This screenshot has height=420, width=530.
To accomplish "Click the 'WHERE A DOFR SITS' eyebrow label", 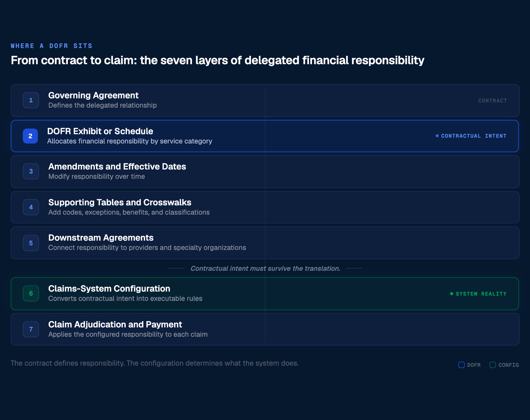I will [x=51, y=46].
